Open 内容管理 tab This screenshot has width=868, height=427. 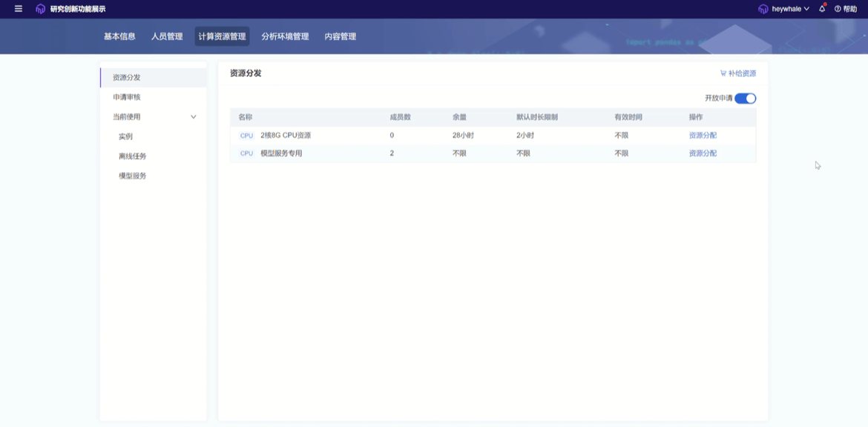[x=341, y=36]
